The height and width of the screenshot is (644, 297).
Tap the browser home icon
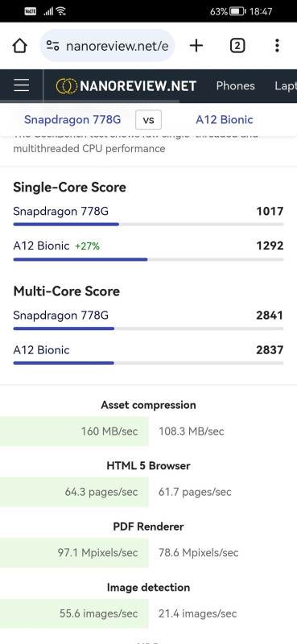point(19,46)
